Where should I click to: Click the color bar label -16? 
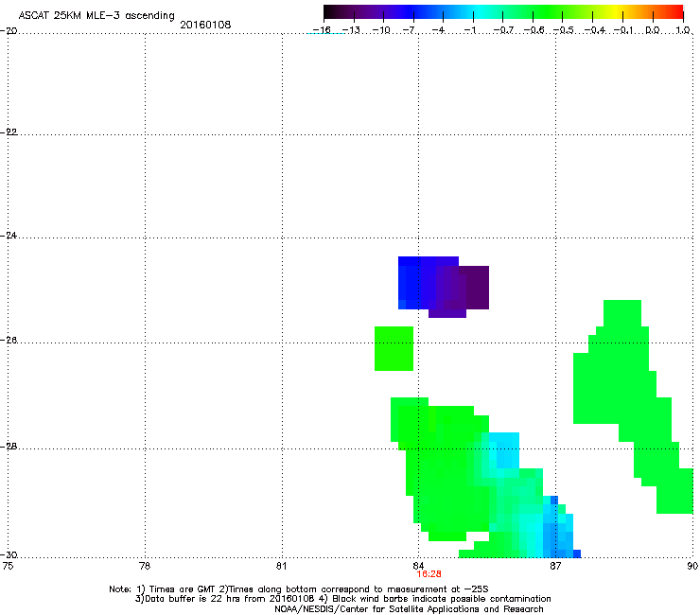[321, 30]
